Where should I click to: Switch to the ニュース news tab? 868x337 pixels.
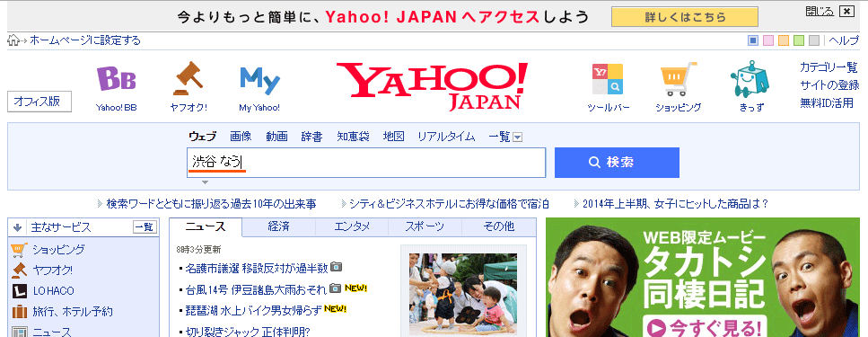(206, 226)
